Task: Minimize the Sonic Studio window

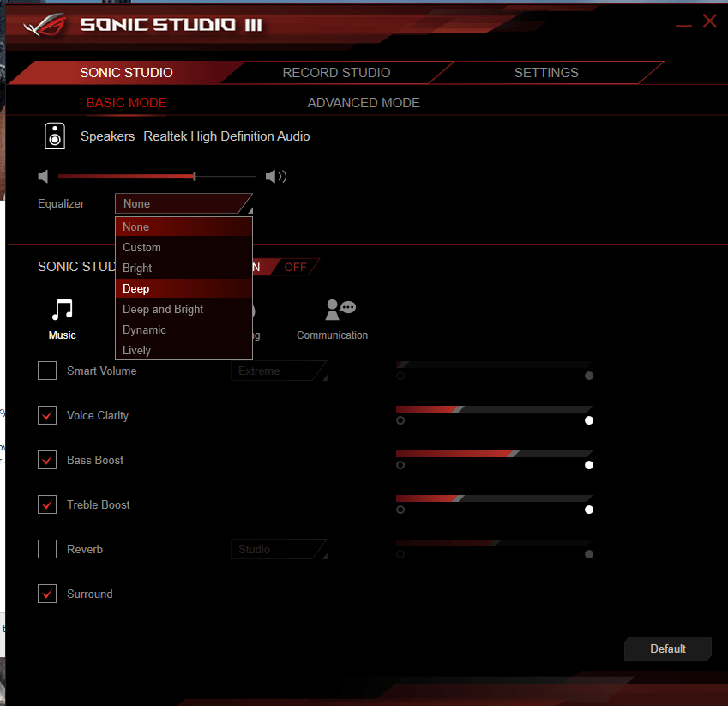Action: [683, 26]
